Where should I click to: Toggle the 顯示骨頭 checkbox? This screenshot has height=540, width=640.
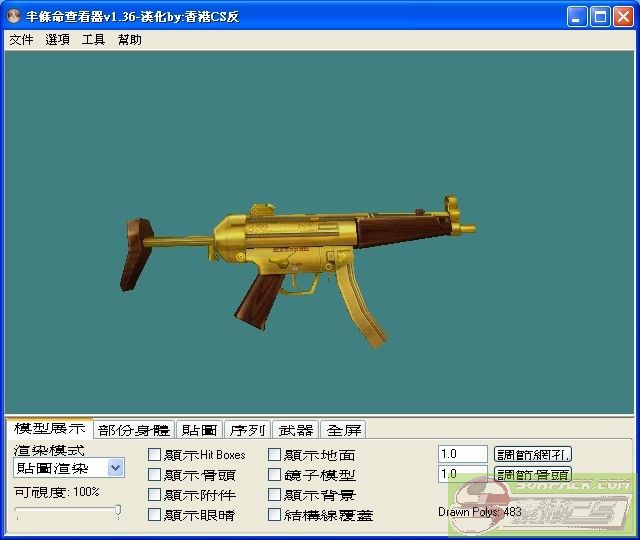click(x=154, y=475)
